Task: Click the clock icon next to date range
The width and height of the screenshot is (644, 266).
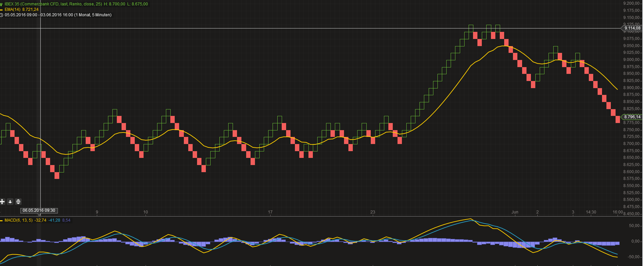Action: pos(1,15)
